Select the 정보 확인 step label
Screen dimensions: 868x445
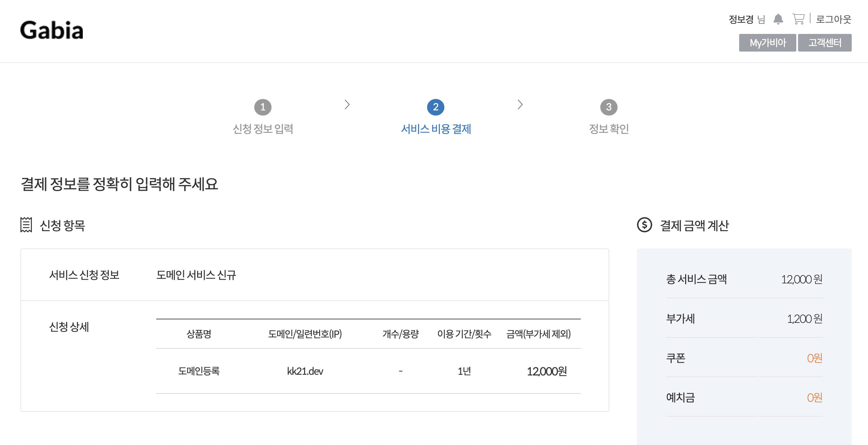click(x=609, y=129)
